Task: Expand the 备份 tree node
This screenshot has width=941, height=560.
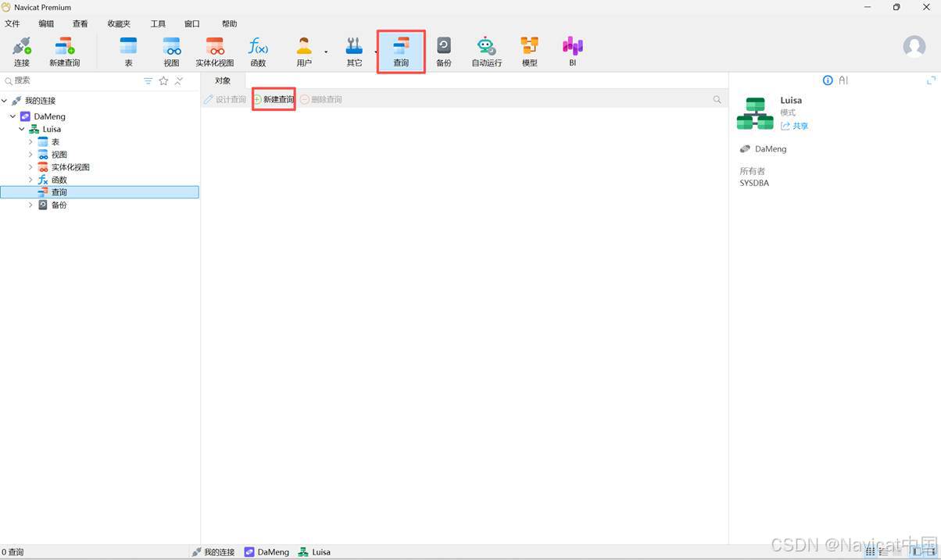Action: click(x=30, y=205)
